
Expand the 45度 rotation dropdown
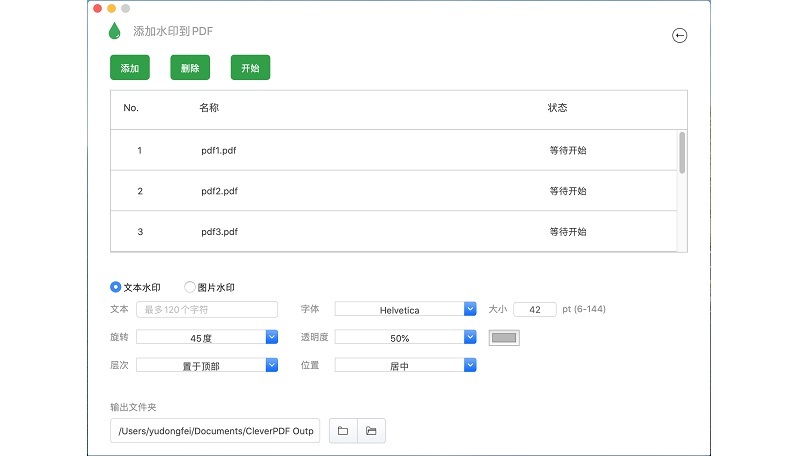click(x=206, y=338)
